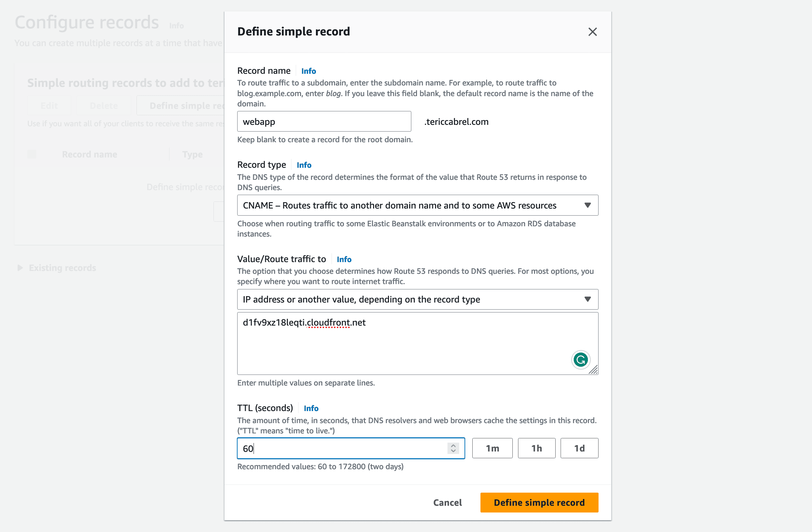The height and width of the screenshot is (532, 812).
Task: Click the Define simple record button
Action: pyautogui.click(x=539, y=502)
